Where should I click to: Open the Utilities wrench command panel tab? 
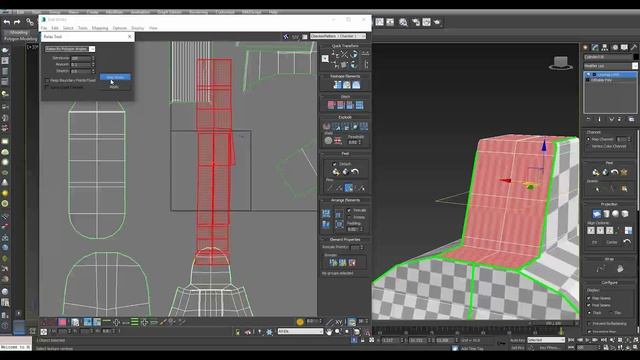634,48
